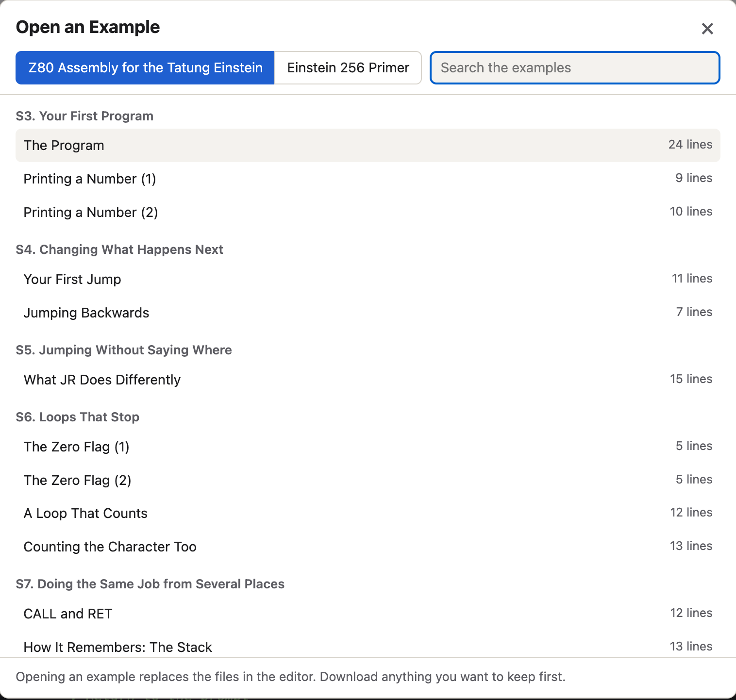
Task: Open CALL and RET example
Action: [x=368, y=614]
